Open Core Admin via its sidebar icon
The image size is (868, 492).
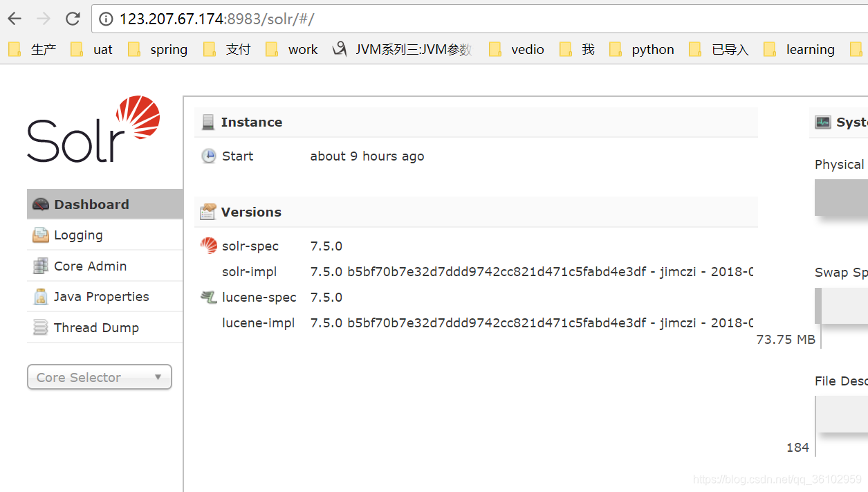coord(40,266)
